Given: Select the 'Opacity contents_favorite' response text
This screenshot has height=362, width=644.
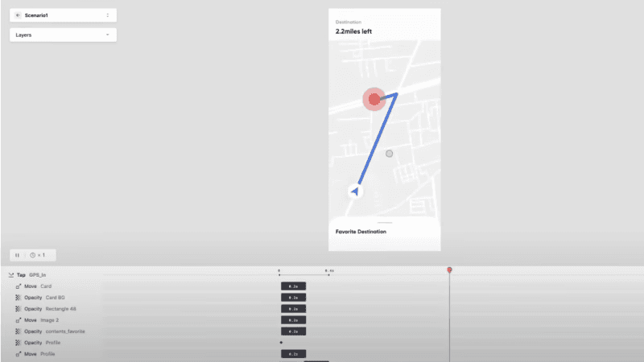Looking at the screenshot, I should [x=55, y=331].
